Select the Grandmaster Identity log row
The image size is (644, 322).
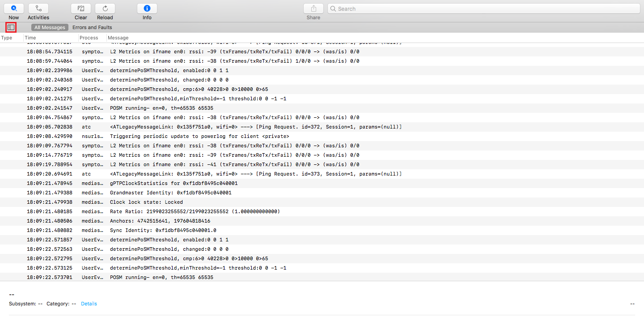point(170,193)
